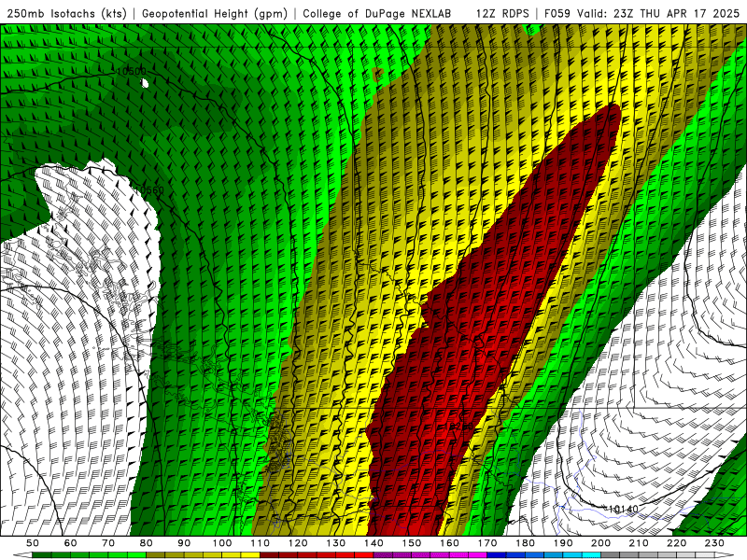
Task: Click the 10560 height contour label
Action: (149, 190)
